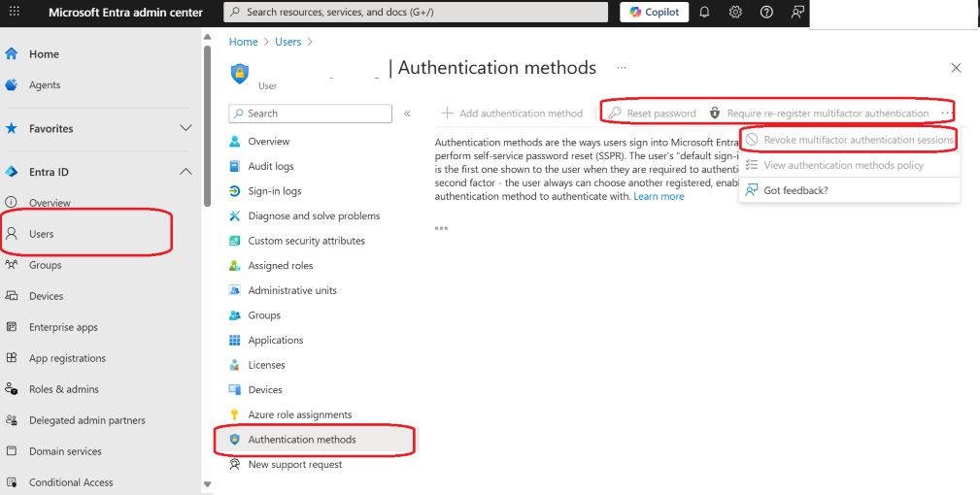Click the Home breadcrumb link
Image resolution: width=980 pixels, height=495 pixels.
pos(243,42)
